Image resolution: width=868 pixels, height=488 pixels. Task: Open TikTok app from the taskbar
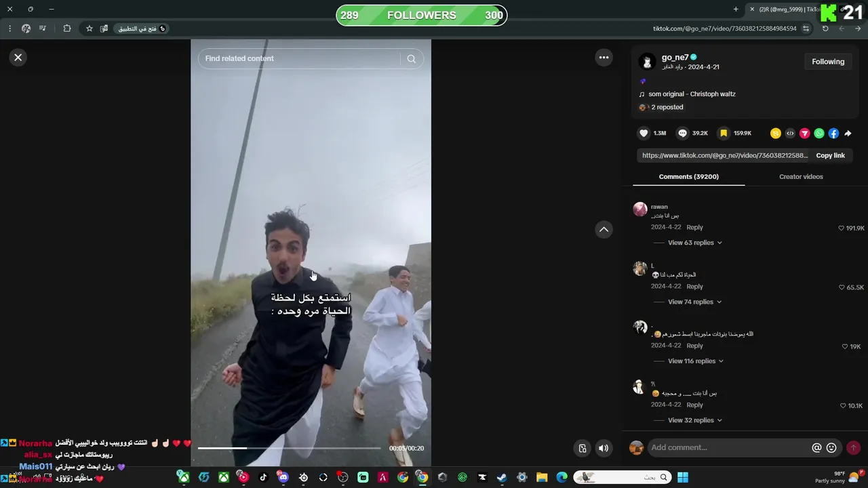(263, 477)
